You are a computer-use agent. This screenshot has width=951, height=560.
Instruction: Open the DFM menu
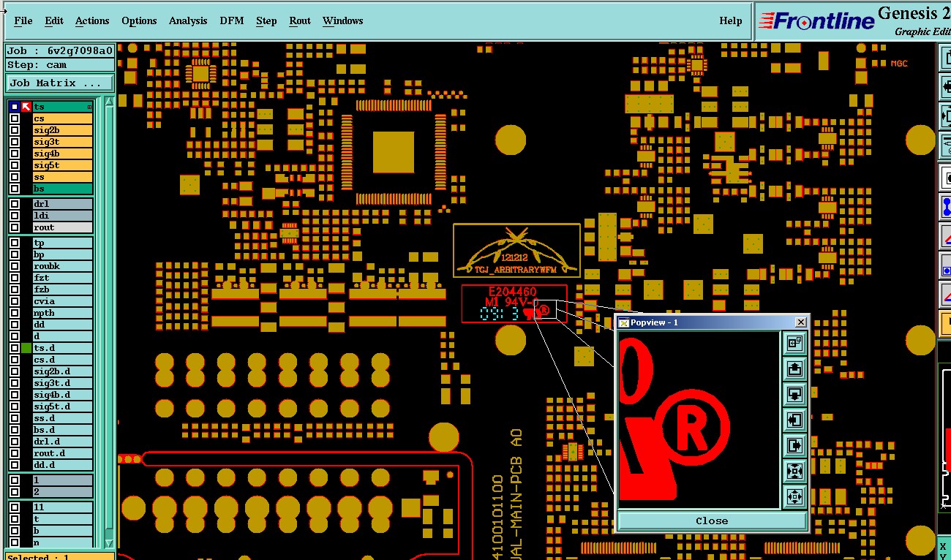coord(232,20)
